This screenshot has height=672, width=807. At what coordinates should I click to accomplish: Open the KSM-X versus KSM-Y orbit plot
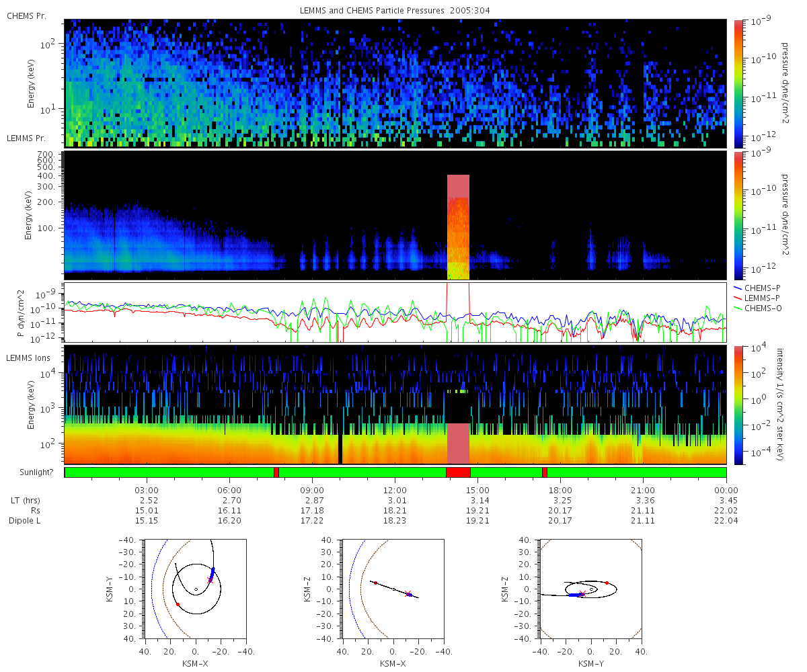click(x=195, y=589)
